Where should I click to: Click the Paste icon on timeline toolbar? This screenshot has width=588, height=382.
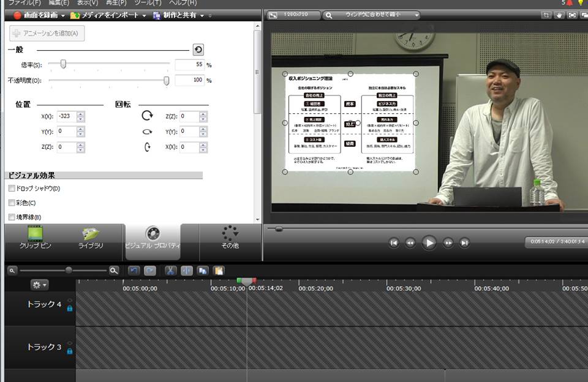pos(219,270)
